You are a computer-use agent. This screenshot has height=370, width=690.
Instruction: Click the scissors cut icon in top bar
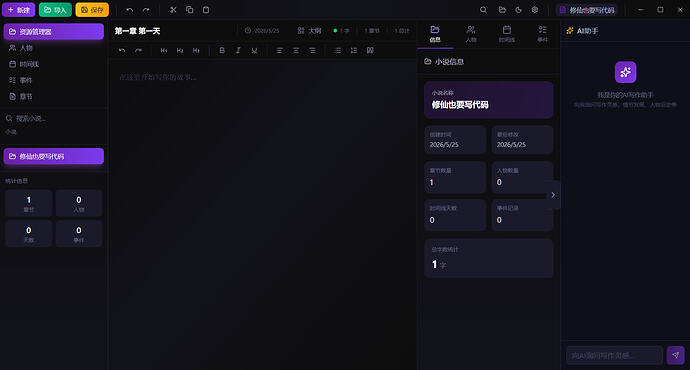pyautogui.click(x=173, y=10)
